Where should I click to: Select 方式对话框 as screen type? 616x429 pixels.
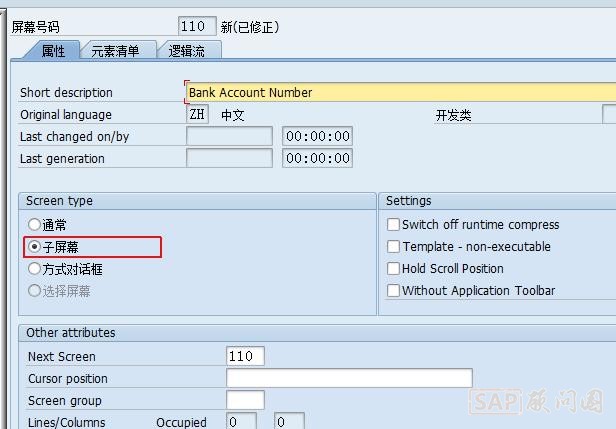coord(36,269)
